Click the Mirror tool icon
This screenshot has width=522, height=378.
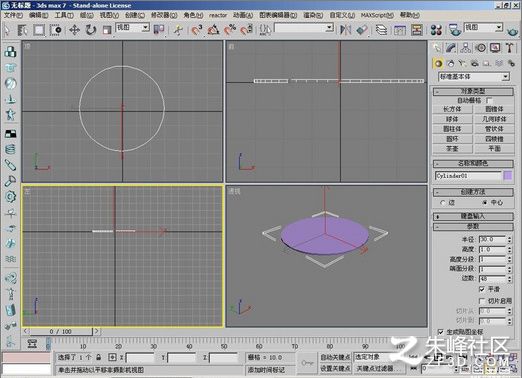click(x=346, y=30)
